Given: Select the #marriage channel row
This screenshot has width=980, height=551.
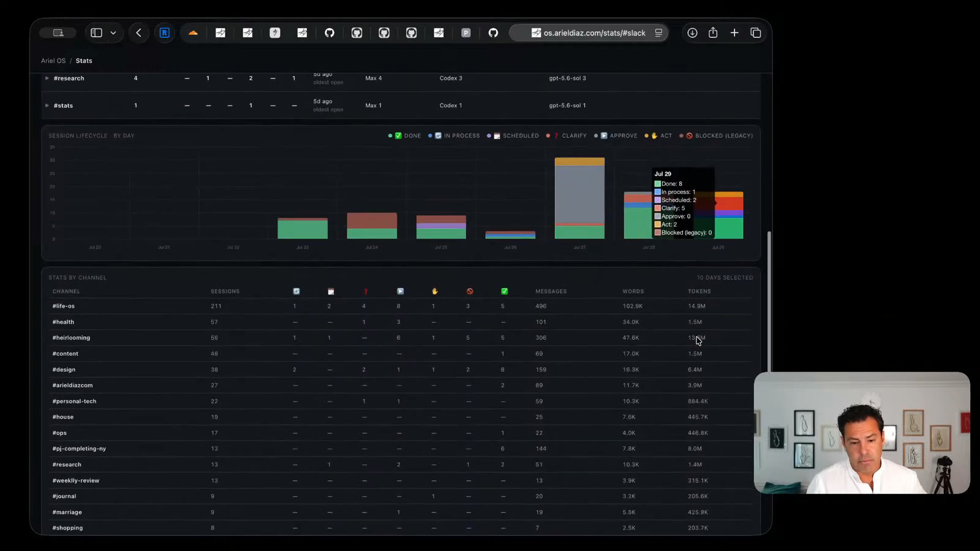Looking at the screenshot, I should point(401,512).
